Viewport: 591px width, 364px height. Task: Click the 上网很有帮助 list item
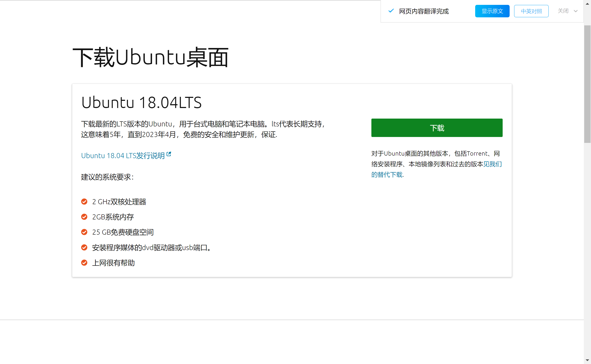pos(113,263)
